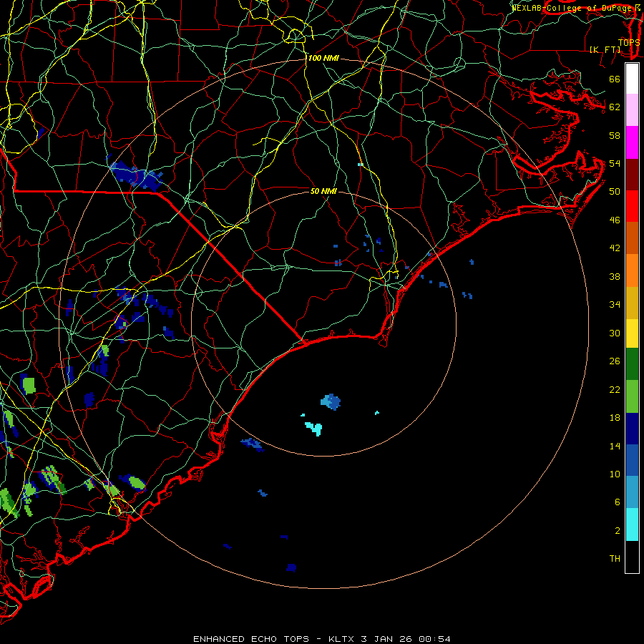
Task: Click the legend value '22'
Action: [615, 390]
